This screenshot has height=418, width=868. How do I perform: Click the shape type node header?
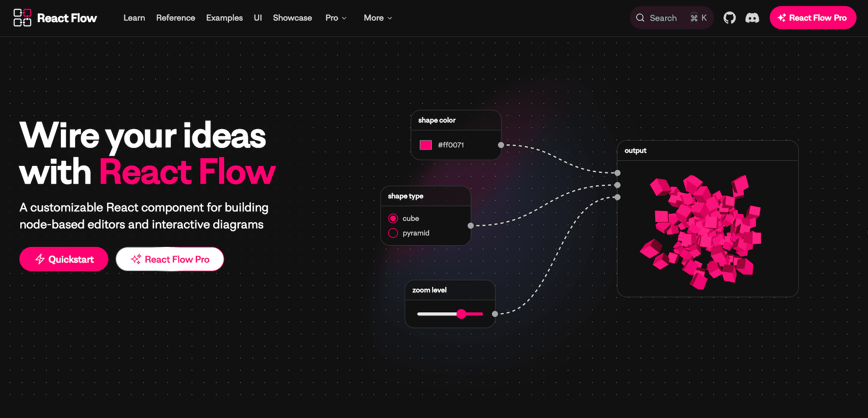tap(425, 196)
